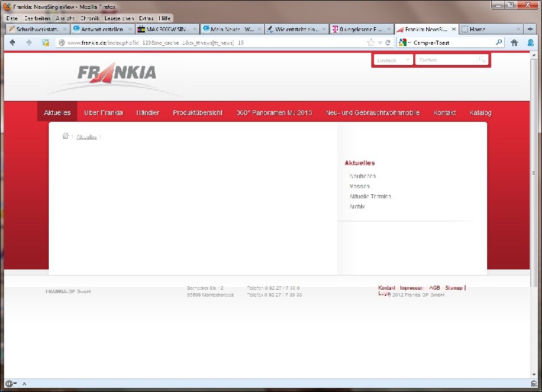Click the Frankia logo
The height and width of the screenshot is (392, 542).
click(x=117, y=74)
